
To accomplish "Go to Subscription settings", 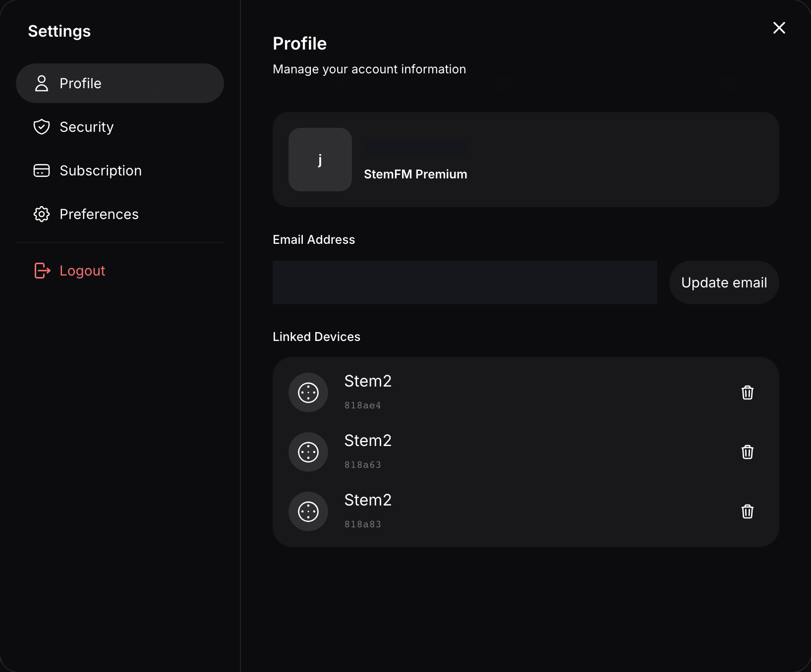I will click(x=120, y=170).
